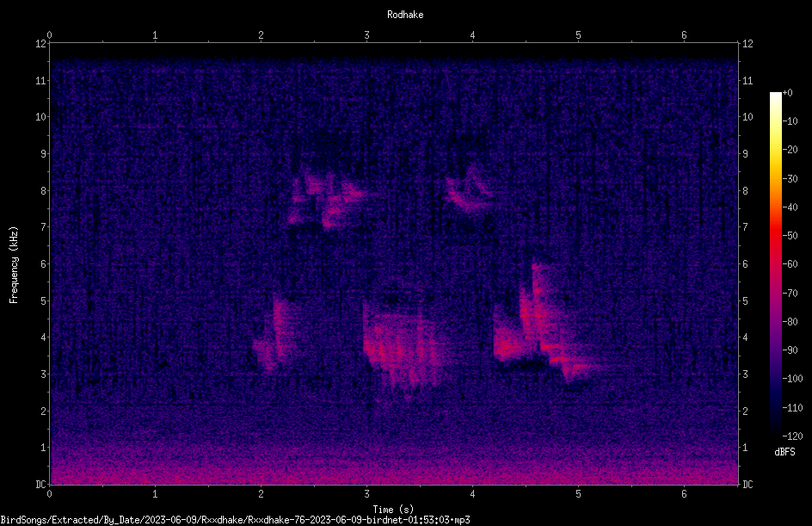Click the "Frequency (kHz)" axis label
This screenshot has width=812, height=526.
(14, 265)
